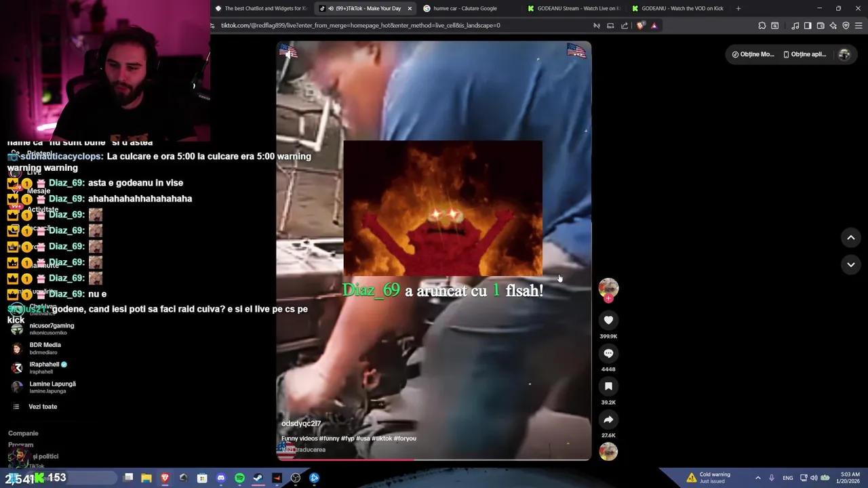Open the Brave VPN shield icon
Image resolution: width=868 pixels, height=488 pixels.
tap(846, 26)
